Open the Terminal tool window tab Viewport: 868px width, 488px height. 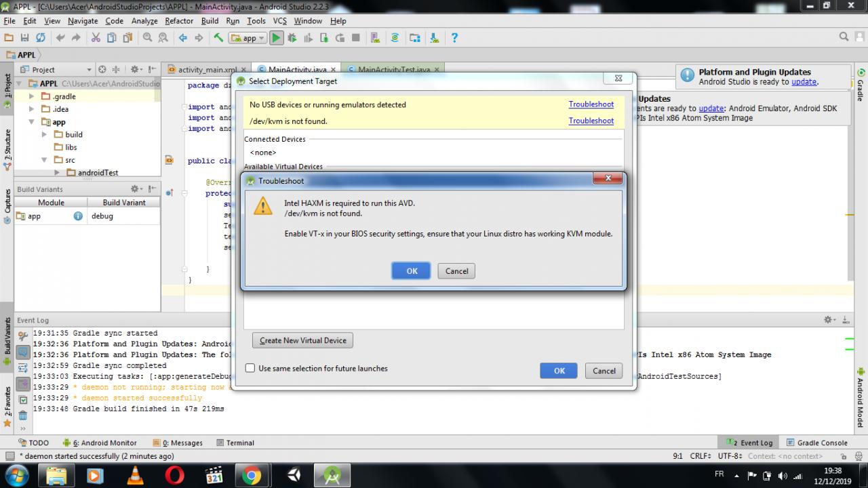click(235, 443)
